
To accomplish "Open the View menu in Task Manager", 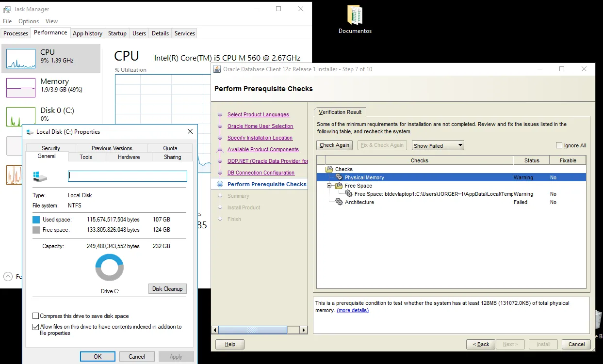I will tap(51, 21).
